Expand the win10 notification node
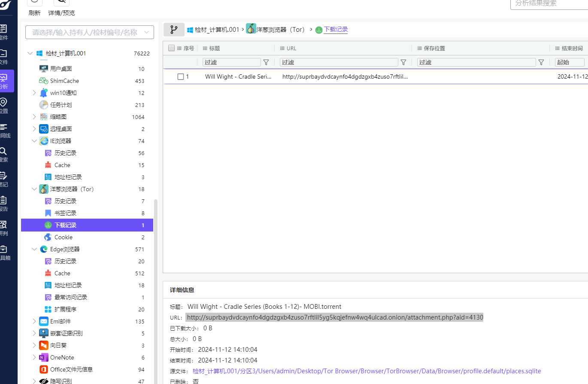This screenshot has height=384, width=588. (34, 93)
